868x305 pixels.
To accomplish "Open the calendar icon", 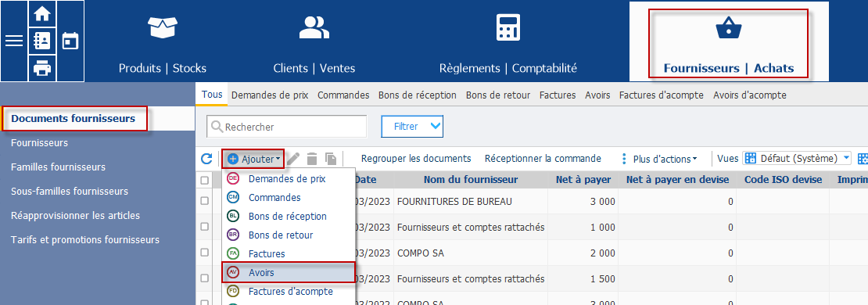I will [x=70, y=41].
